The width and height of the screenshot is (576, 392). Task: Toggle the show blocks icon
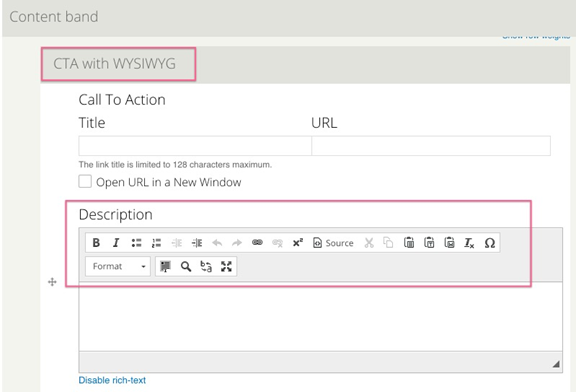pos(166,266)
